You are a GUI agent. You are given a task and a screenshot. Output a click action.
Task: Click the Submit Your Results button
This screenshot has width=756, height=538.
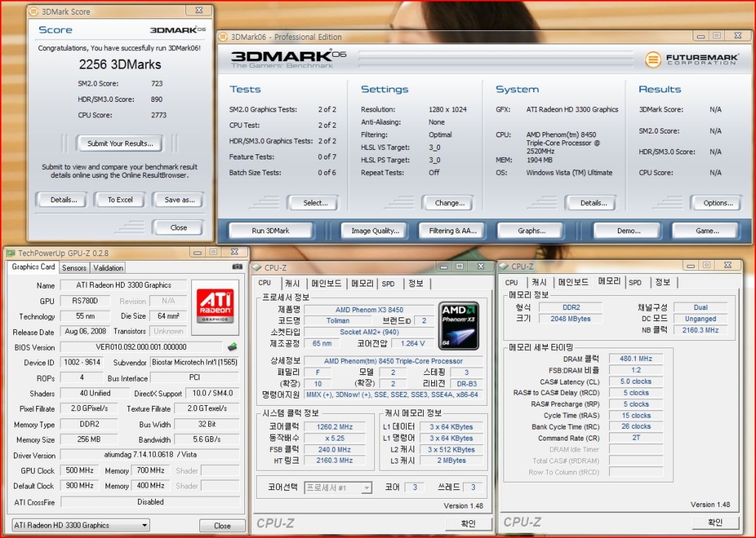coord(120,143)
